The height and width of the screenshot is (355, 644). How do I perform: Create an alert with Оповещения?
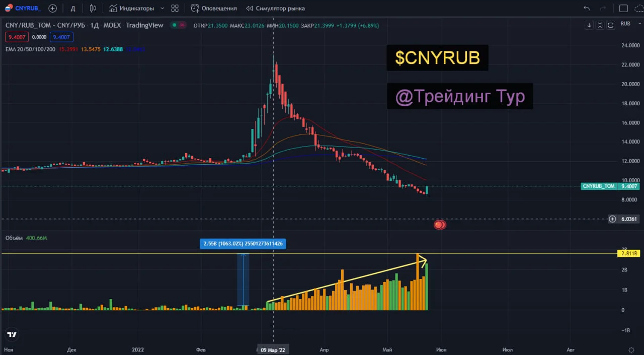click(214, 8)
